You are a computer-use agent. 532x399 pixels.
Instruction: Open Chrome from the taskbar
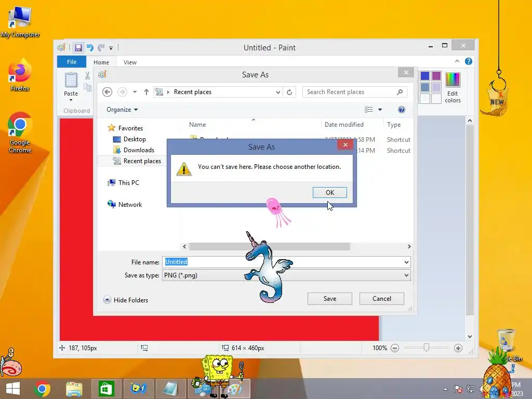tap(42, 389)
